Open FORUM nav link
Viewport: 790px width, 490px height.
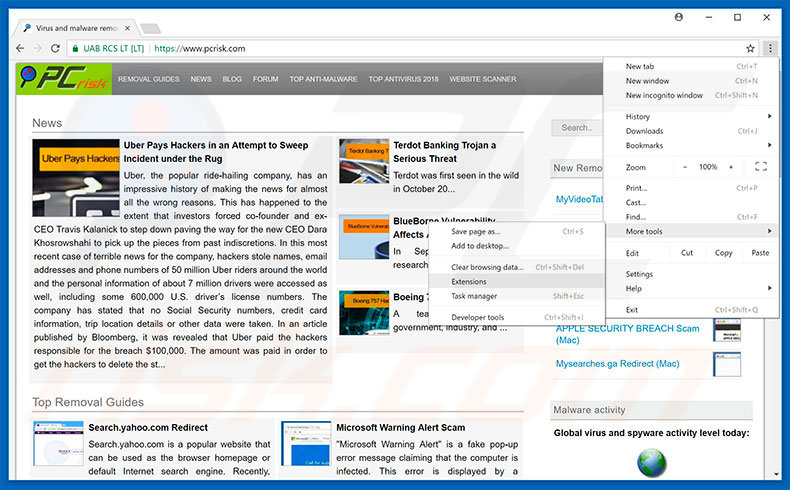point(266,79)
